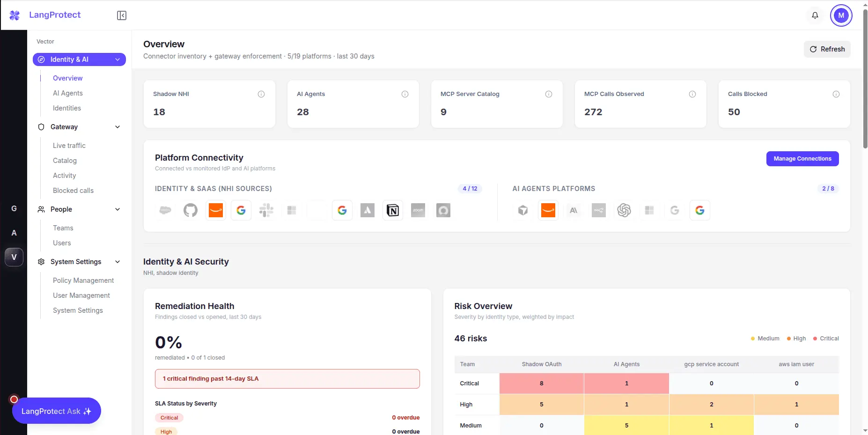Viewport: 868px width, 435px height.
Task: Switch to workspace V in left rail
Action: pos(14,257)
